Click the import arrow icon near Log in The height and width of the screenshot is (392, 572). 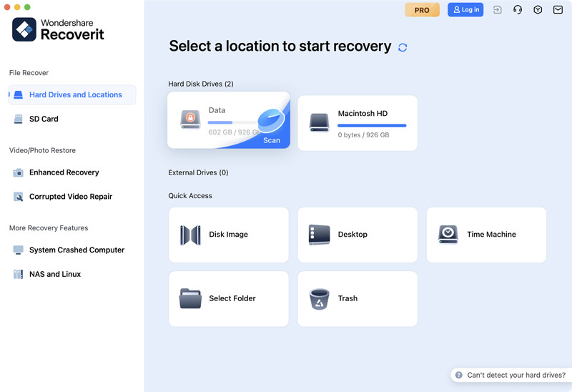pos(498,10)
